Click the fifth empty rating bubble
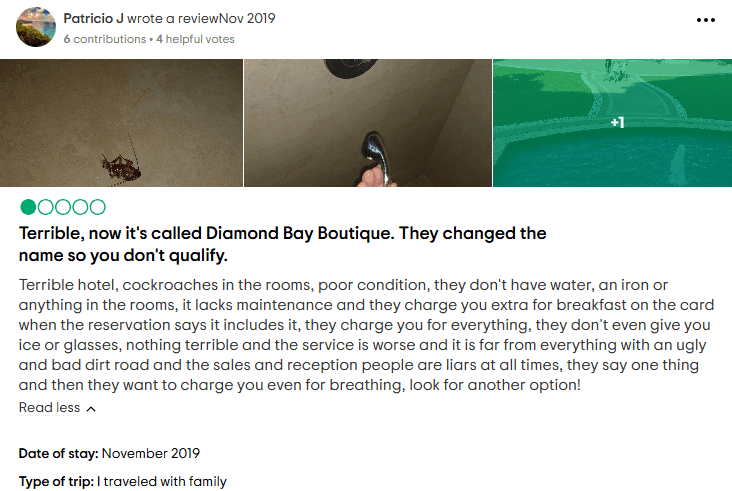The width and height of the screenshot is (732, 491). (98, 207)
